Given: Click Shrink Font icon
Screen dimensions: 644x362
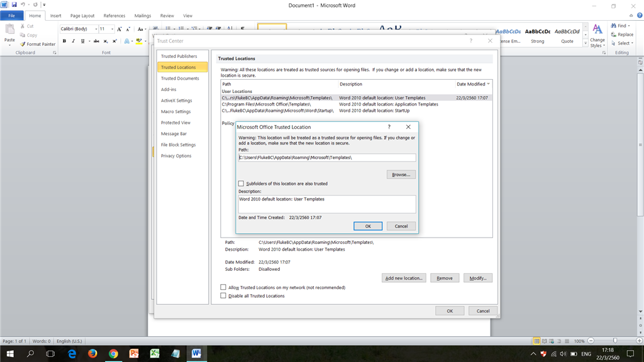Looking at the screenshot, I should (x=128, y=29).
